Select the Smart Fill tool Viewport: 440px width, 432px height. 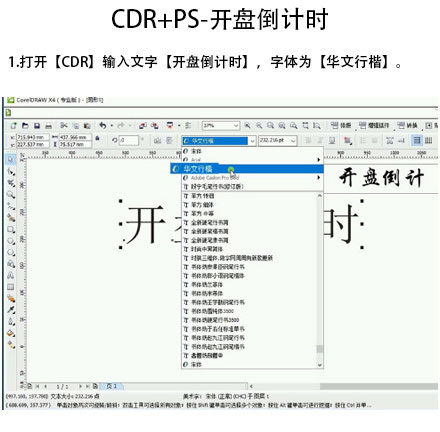tap(11, 218)
